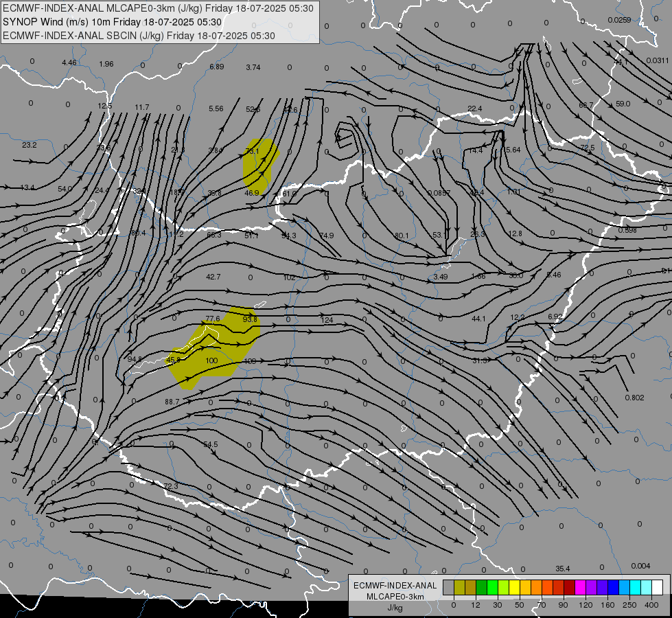Click the map value 54.5
Image resolution: width=672 pixels, height=618 pixels.
tap(211, 444)
